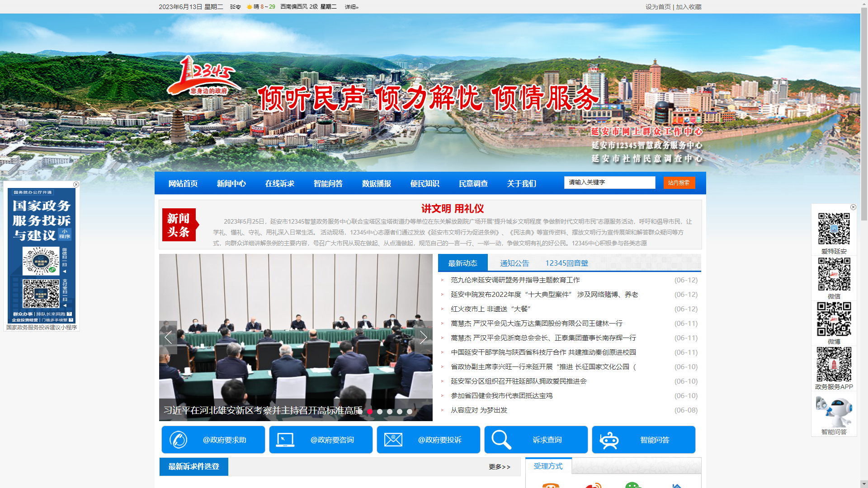This screenshot has height=488, width=868.
Task: Expand weather details via 详细»
Action: 351,7
